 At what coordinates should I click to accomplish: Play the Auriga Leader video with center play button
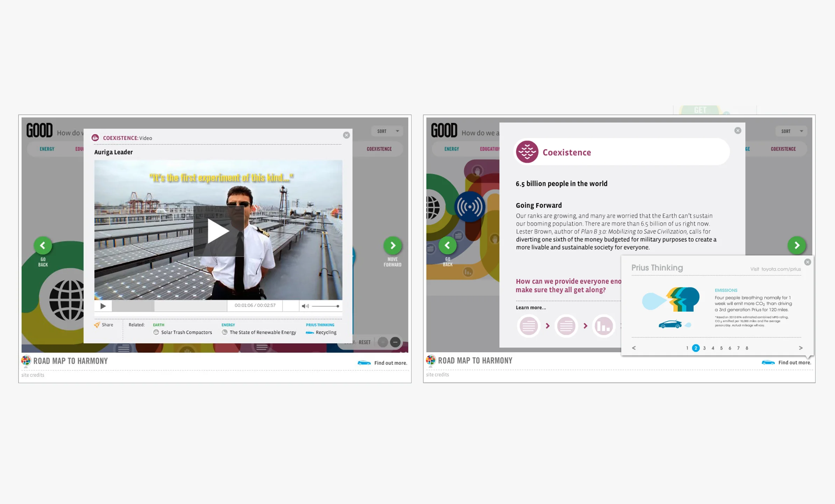point(219,231)
